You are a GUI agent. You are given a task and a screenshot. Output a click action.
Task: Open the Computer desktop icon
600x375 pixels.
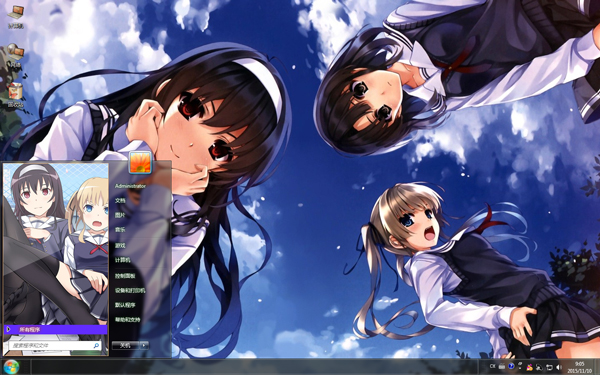coord(16,17)
